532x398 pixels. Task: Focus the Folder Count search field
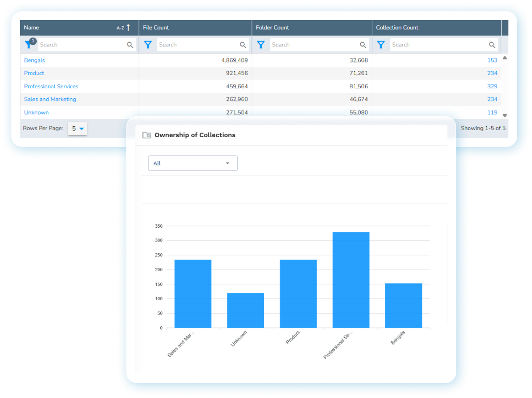[313, 45]
